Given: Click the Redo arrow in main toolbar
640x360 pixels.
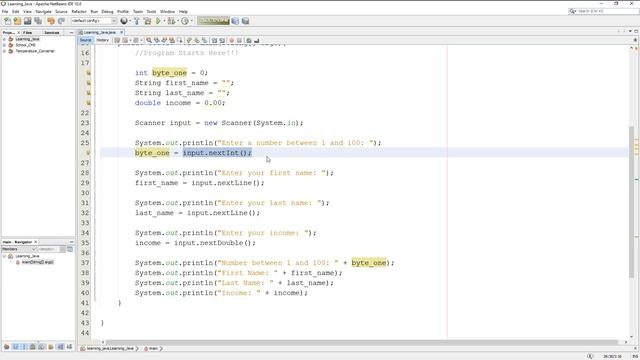Looking at the screenshot, I should click(61, 21).
